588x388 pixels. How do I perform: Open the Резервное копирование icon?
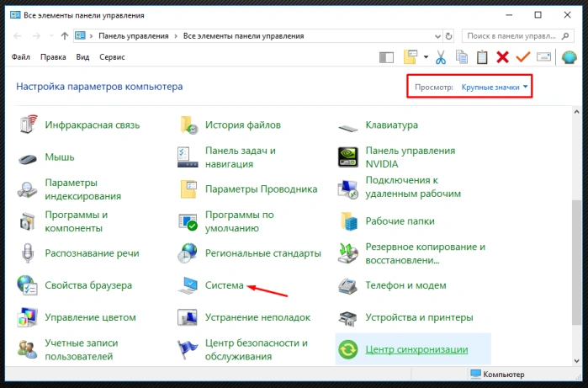coord(348,252)
